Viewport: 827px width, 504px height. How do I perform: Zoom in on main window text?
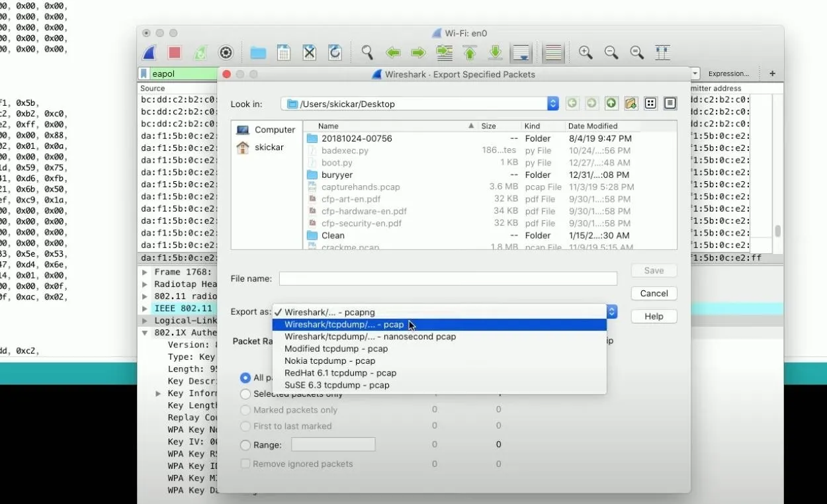[x=586, y=53]
